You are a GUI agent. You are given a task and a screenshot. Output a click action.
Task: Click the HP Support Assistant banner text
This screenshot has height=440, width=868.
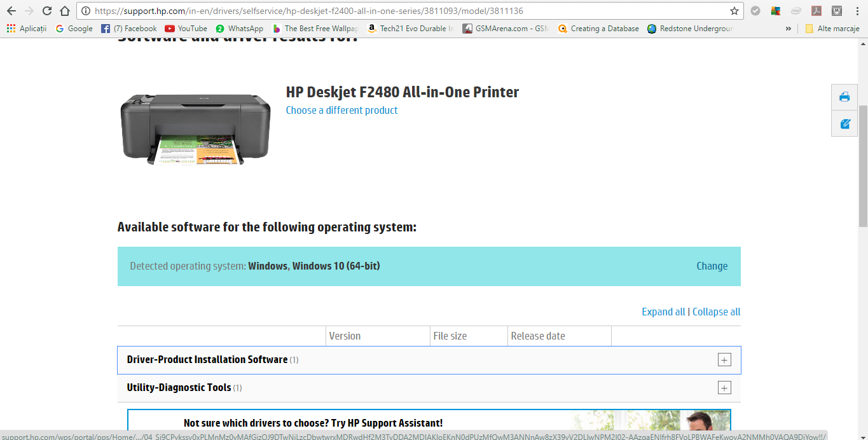[x=313, y=423]
